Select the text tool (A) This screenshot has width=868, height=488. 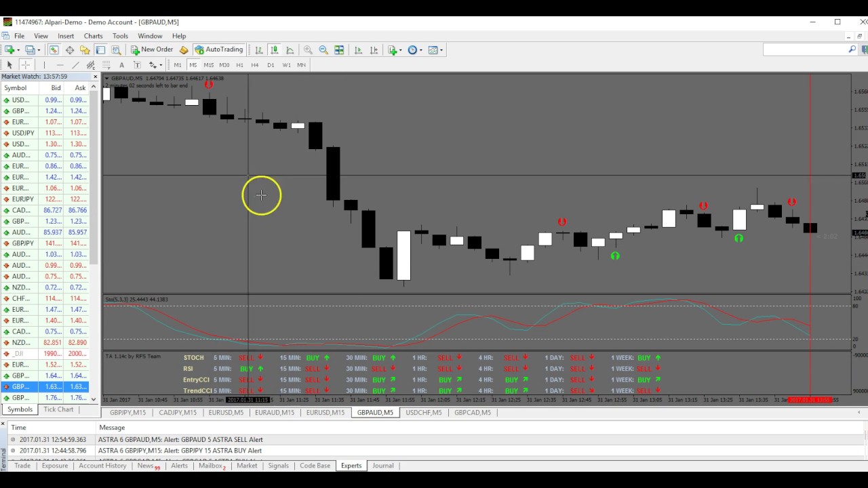121,65
